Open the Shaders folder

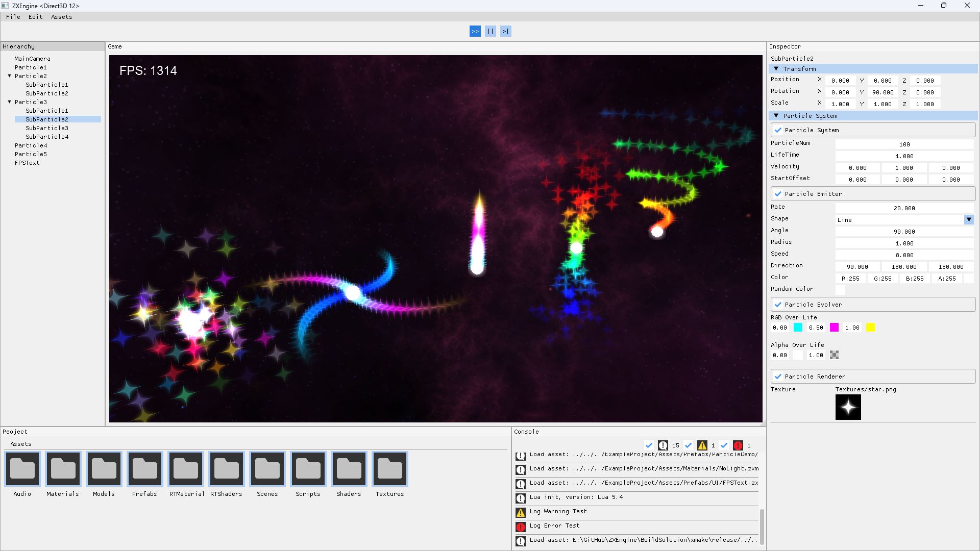[x=349, y=469]
